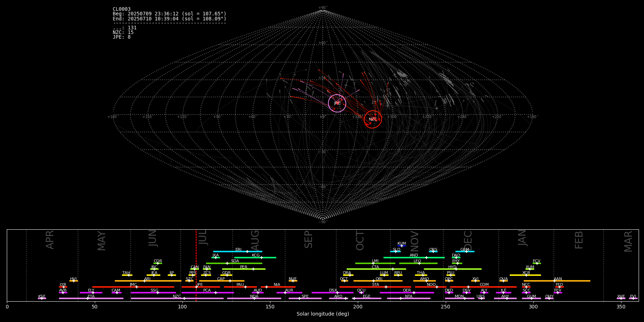644x322 pixels.
Task: Click the JUL month label
Action: [203, 237]
